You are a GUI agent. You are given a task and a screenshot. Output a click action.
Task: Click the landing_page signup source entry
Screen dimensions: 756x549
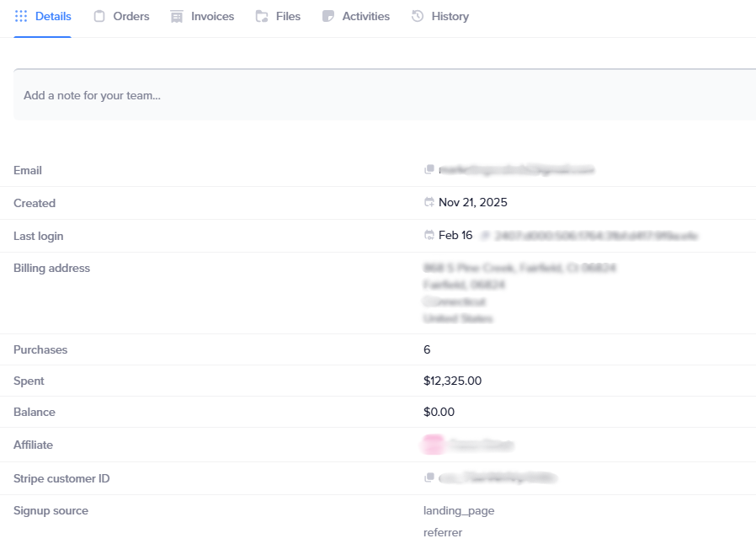pos(459,510)
